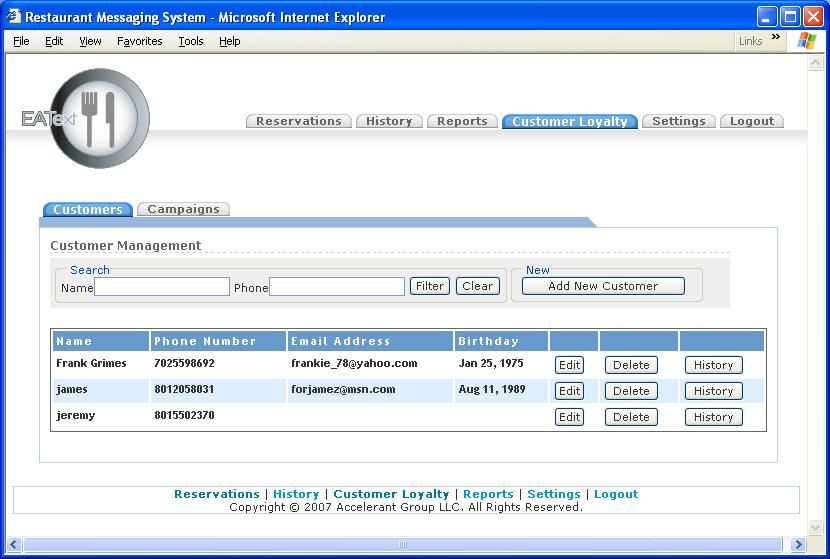Focus the Name search field

coord(162,287)
